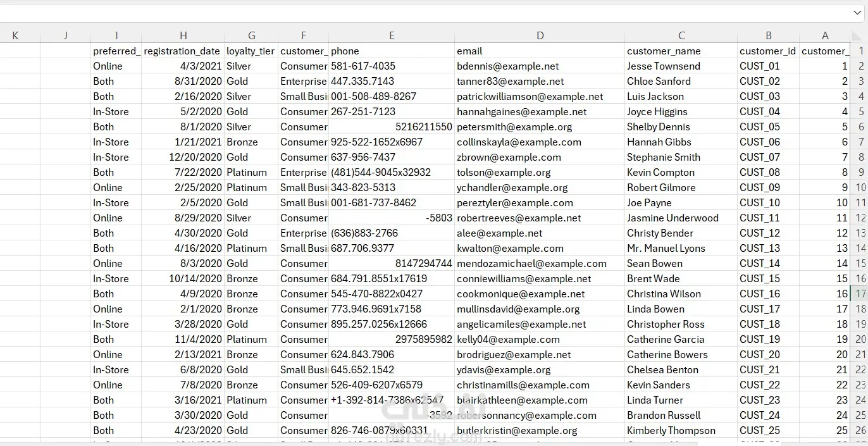Select column H header
This screenshot has height=446, width=868.
(183, 35)
